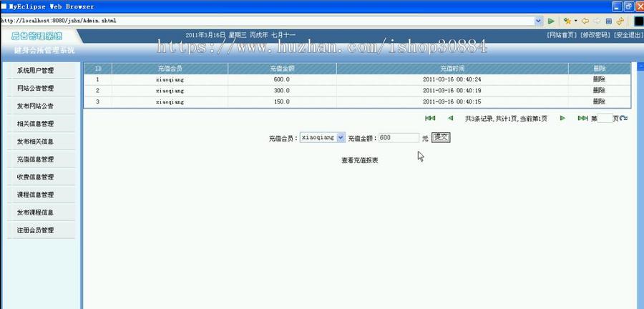Viewport: 644px width, 309px height.
Task: Click the 充值金额 column header
Action: click(282, 69)
